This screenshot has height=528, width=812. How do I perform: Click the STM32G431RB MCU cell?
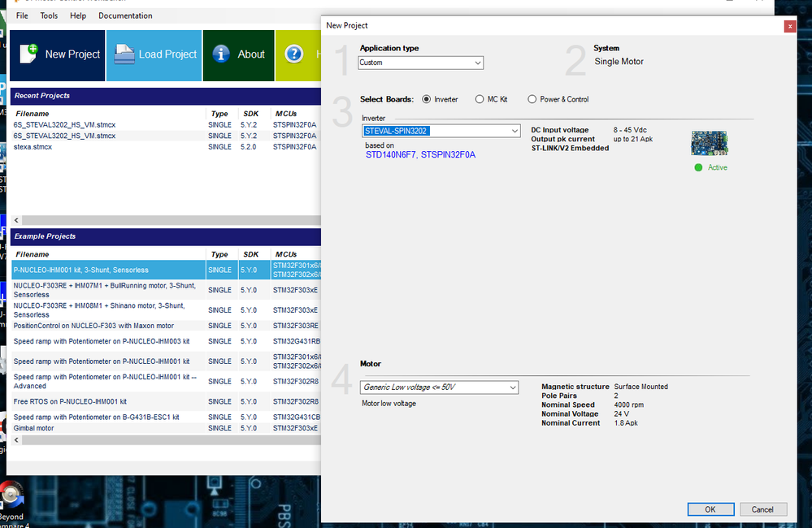pos(296,342)
